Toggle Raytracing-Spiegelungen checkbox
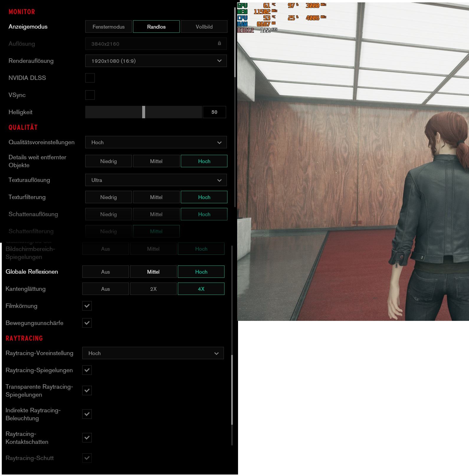469x476 pixels. click(87, 370)
